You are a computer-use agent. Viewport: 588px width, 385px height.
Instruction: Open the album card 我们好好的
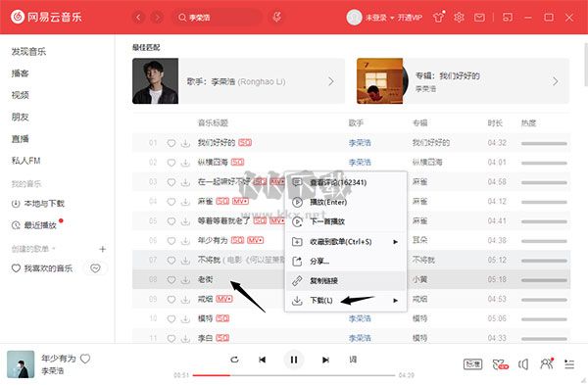tap(463, 81)
